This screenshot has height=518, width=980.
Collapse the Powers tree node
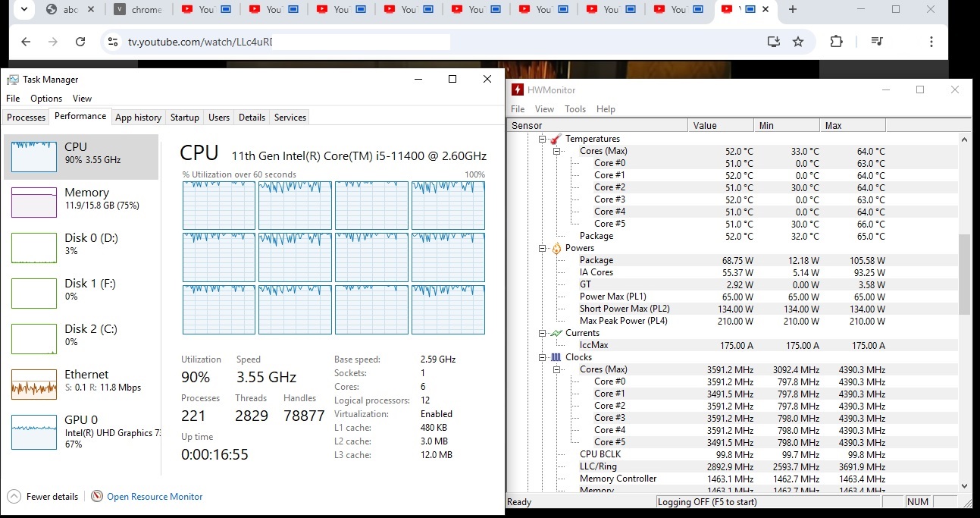(x=543, y=248)
